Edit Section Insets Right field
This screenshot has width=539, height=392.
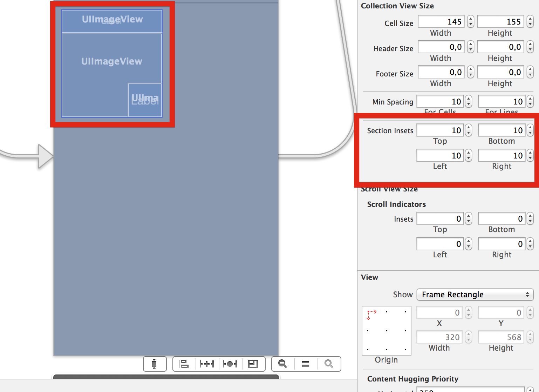(502, 156)
